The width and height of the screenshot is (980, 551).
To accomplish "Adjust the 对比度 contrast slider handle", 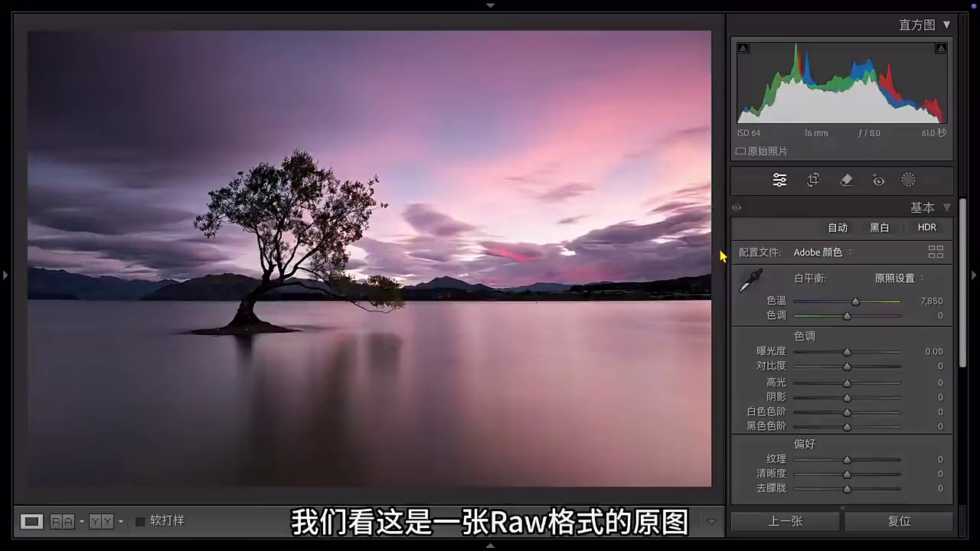I will [847, 367].
